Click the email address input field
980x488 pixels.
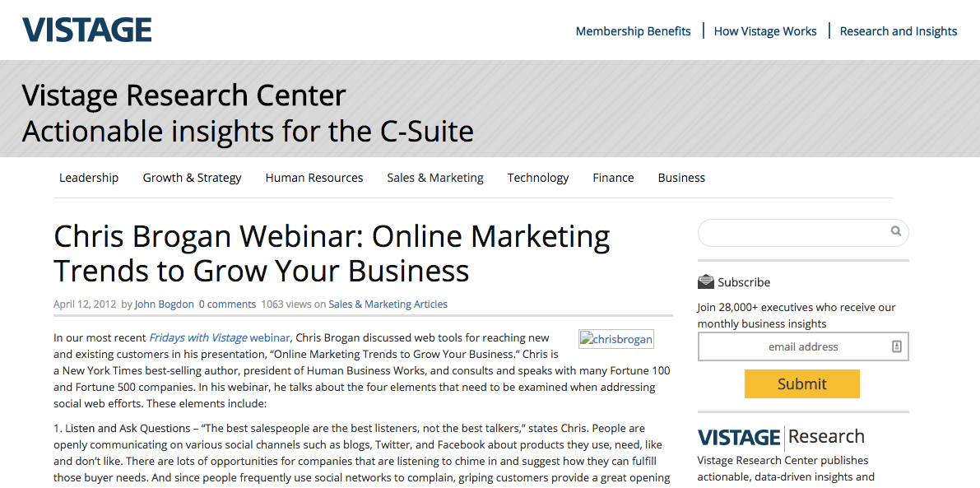pos(803,346)
